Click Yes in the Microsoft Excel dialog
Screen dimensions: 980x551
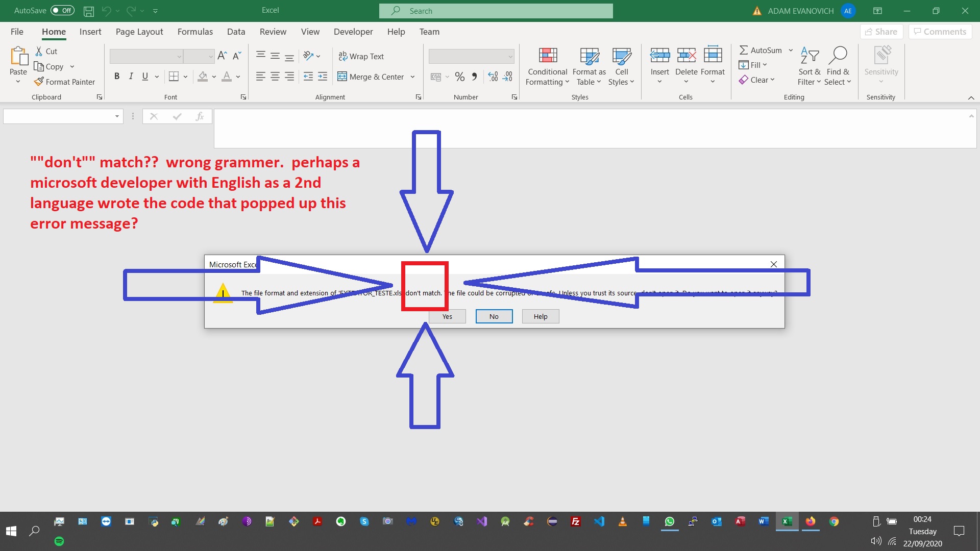[447, 316]
